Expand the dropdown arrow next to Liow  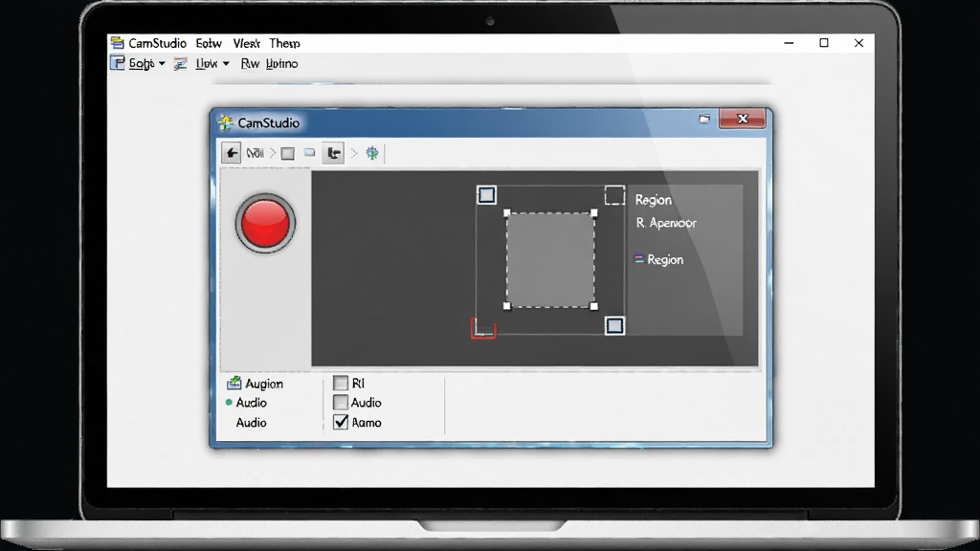226,64
